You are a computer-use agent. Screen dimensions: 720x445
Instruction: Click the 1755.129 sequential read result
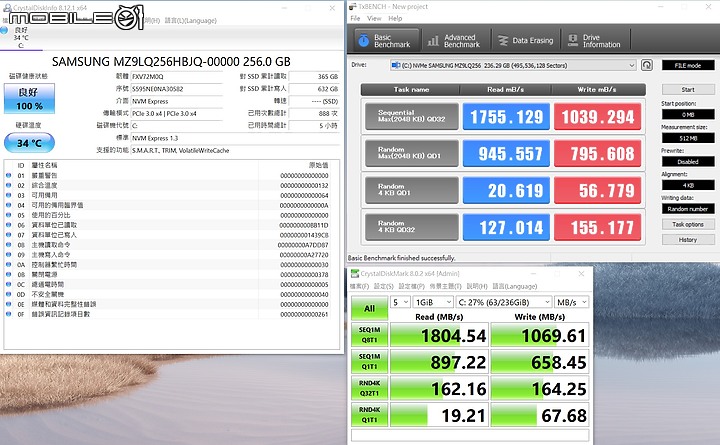pyautogui.click(x=506, y=117)
